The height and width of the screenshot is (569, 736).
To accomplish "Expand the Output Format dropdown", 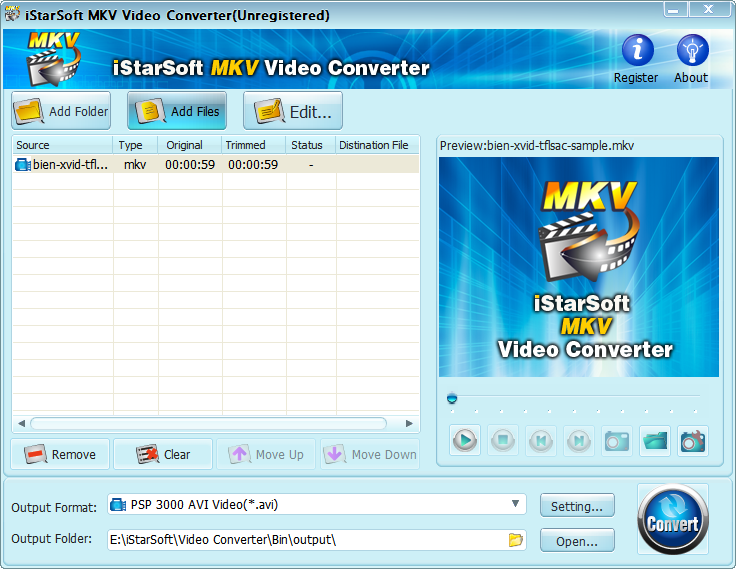I will [x=516, y=505].
